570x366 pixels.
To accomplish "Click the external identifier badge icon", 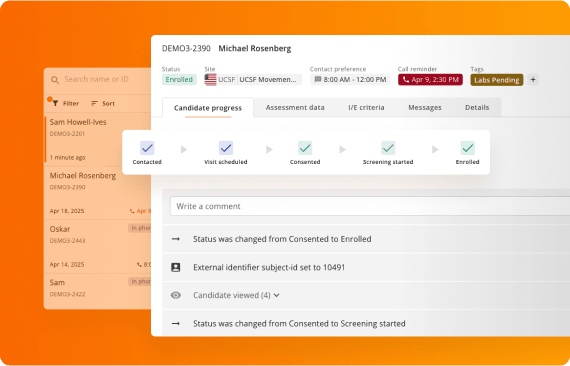I will [176, 268].
